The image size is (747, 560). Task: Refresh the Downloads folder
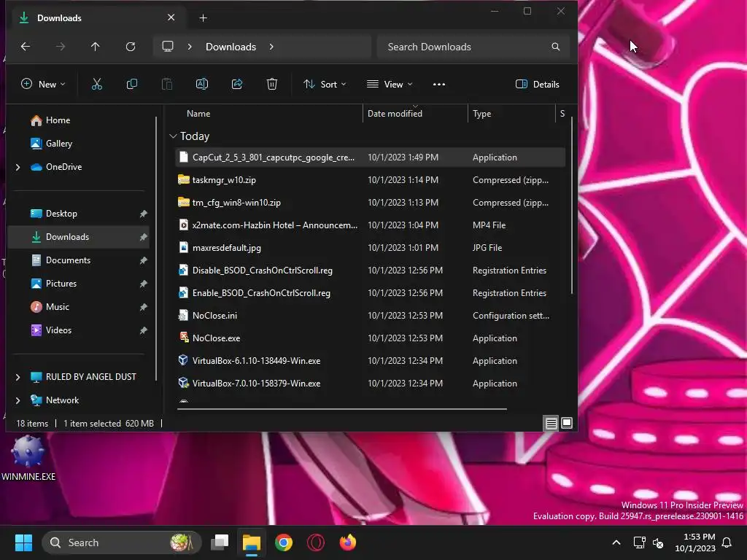click(131, 47)
